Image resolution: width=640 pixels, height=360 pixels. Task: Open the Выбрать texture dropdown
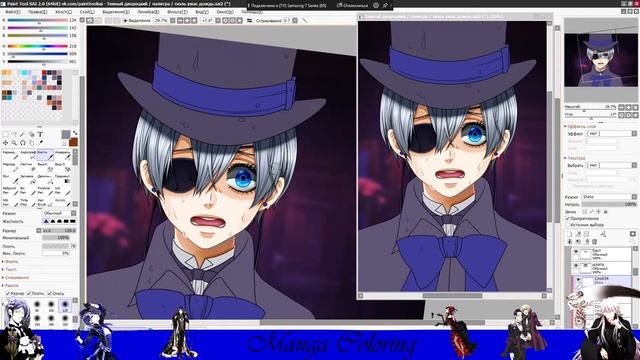611,165
